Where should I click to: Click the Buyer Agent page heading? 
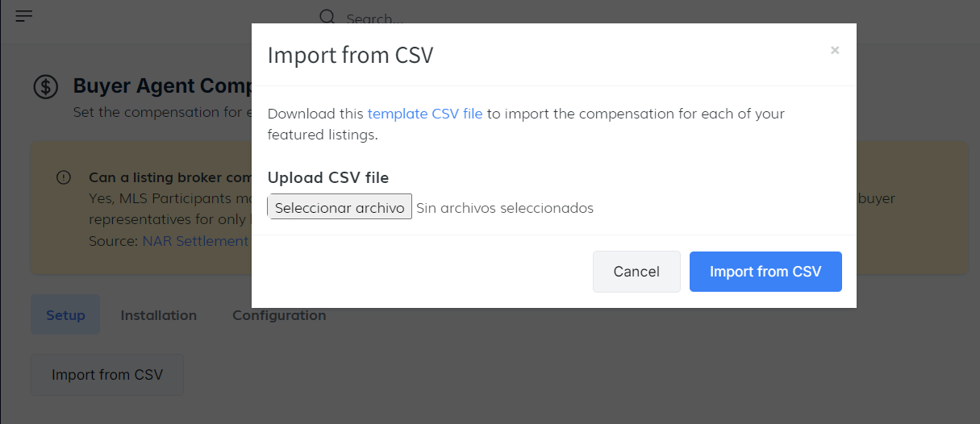coord(162,86)
